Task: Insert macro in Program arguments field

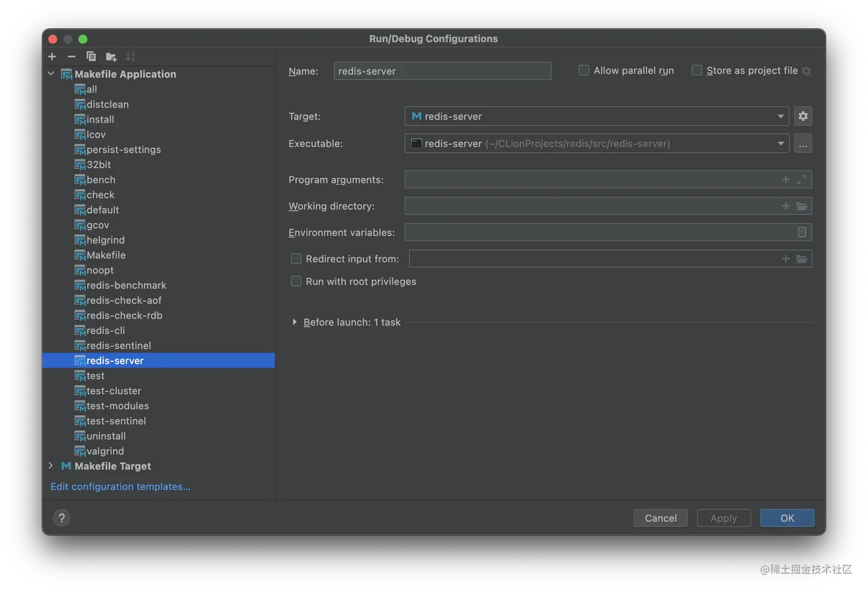Action: coord(785,180)
